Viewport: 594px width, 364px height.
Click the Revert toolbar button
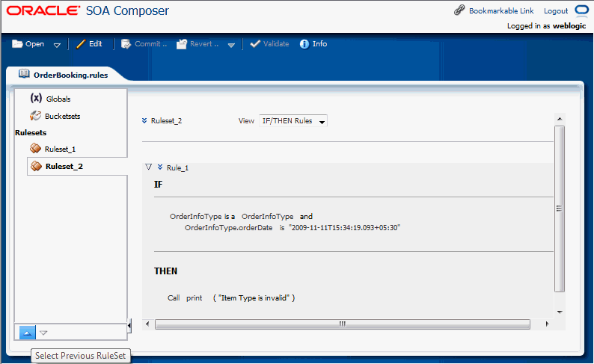198,44
